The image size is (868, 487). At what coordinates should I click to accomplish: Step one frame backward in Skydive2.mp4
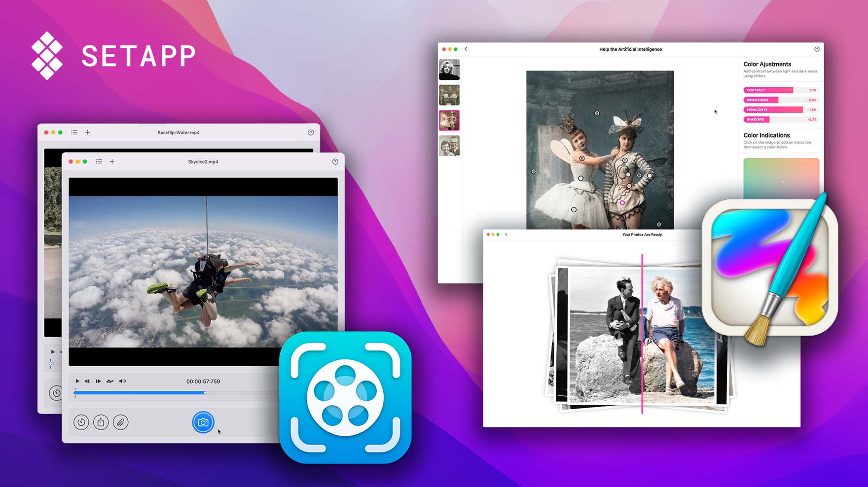[87, 381]
